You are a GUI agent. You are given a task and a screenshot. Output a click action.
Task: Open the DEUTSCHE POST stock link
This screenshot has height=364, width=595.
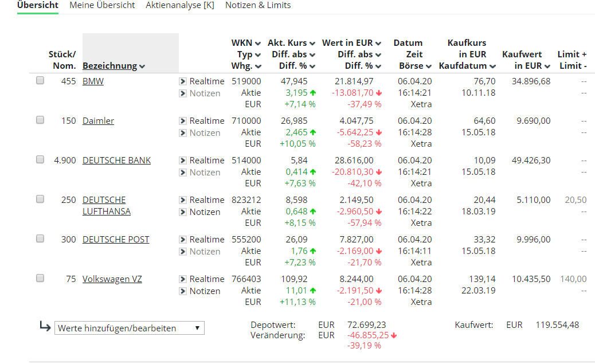point(116,240)
